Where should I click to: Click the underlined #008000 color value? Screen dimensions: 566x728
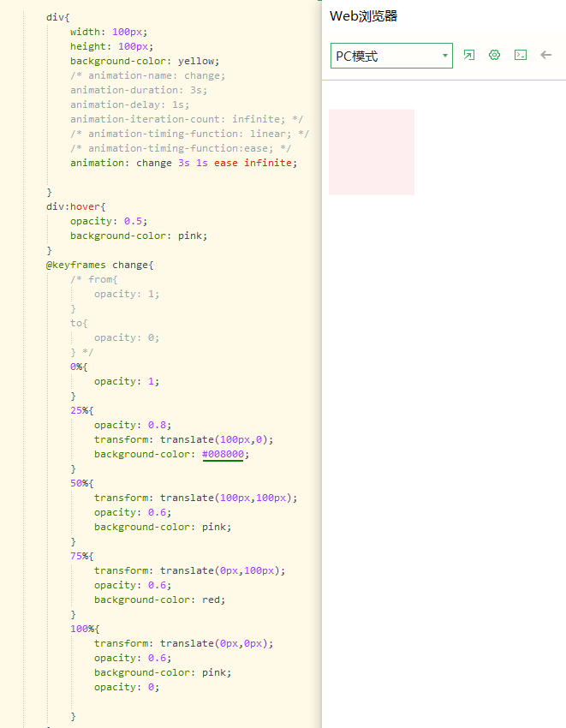click(x=223, y=455)
